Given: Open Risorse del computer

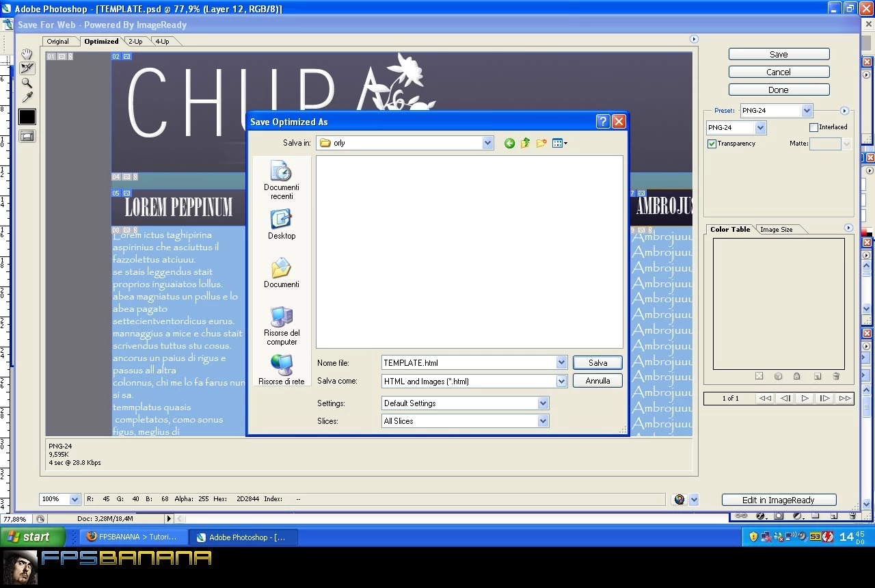Looking at the screenshot, I should coord(282,326).
